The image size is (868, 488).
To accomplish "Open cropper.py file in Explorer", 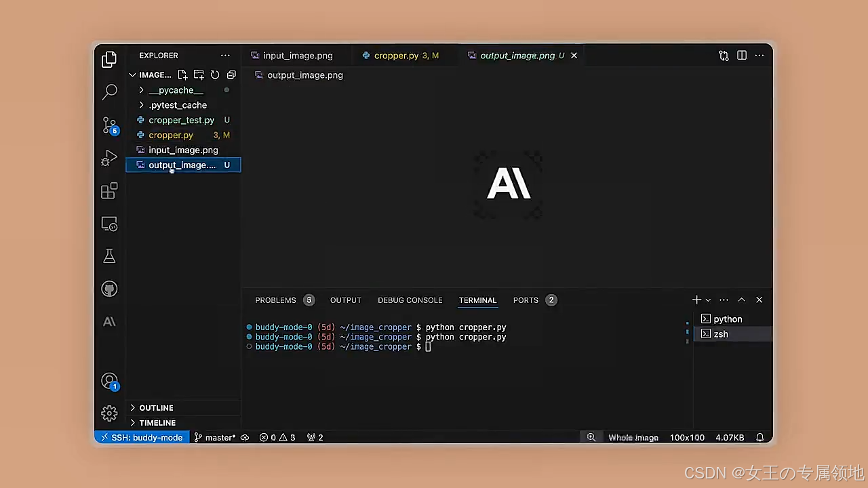I will tap(183, 135).
